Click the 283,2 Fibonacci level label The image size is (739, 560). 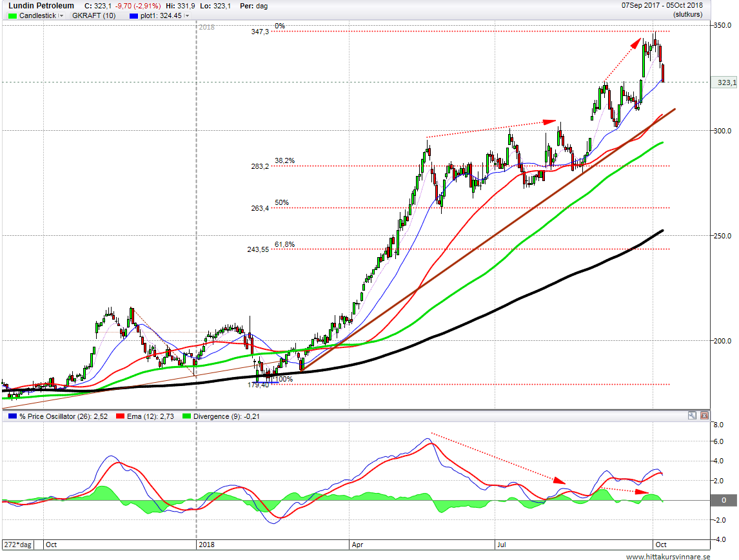point(260,166)
